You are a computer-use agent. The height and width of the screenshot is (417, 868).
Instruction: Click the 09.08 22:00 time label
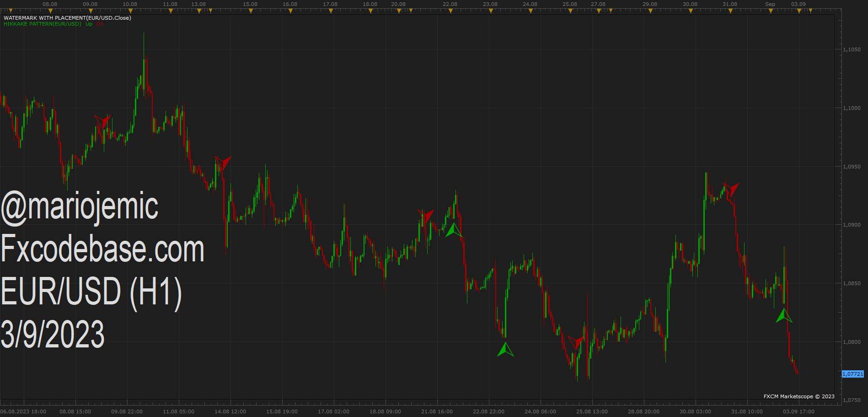pyautogui.click(x=127, y=412)
